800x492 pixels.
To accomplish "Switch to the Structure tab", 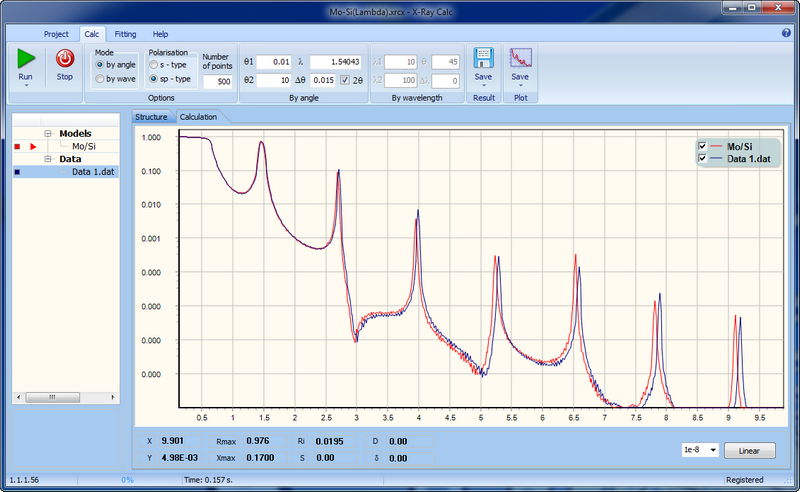I will coord(151,117).
